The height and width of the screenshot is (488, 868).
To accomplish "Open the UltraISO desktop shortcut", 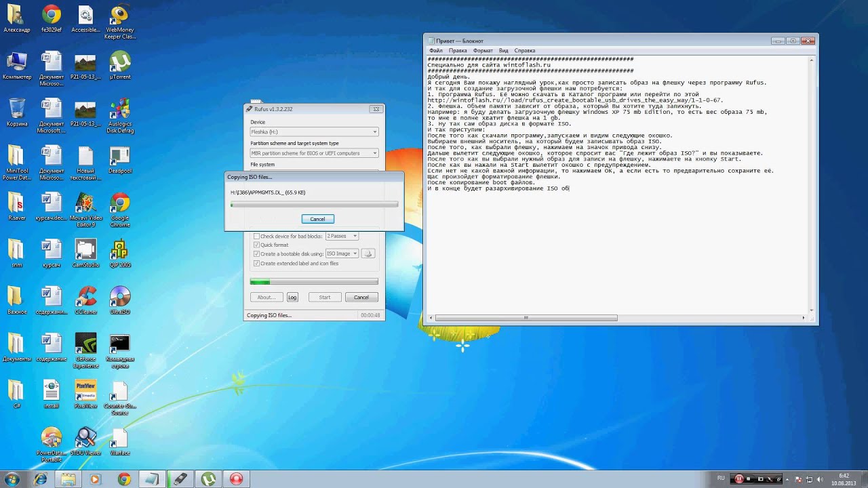I will tap(120, 300).
